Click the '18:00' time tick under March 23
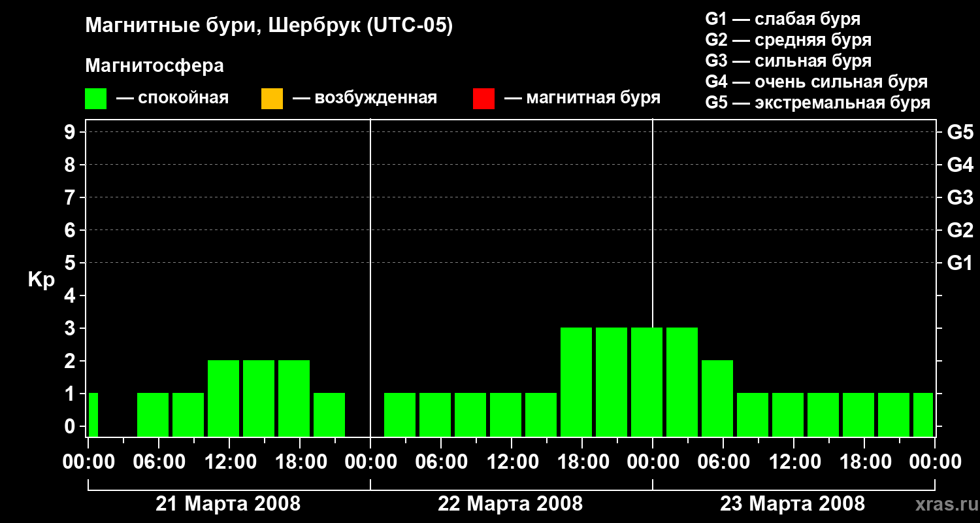Viewport: 980px width, 523px height. click(x=863, y=462)
